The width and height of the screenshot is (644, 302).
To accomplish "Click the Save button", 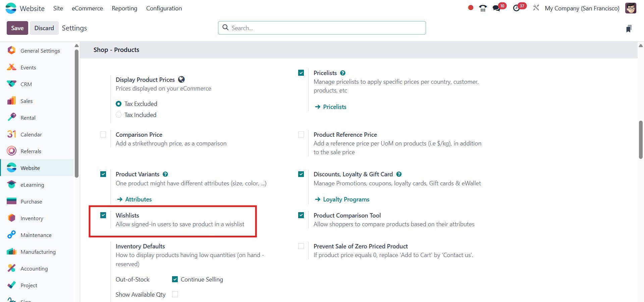I will pos(17,28).
